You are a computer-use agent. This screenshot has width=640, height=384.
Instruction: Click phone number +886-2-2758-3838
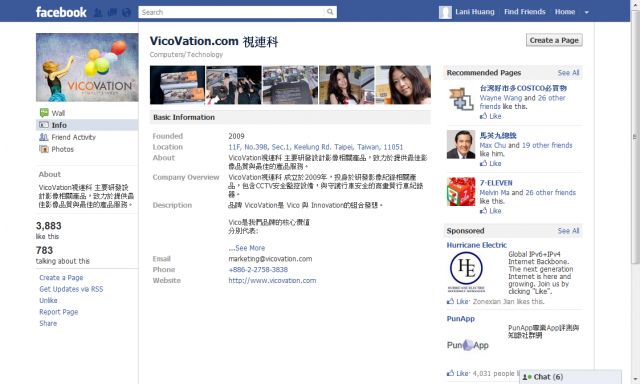pos(258,270)
